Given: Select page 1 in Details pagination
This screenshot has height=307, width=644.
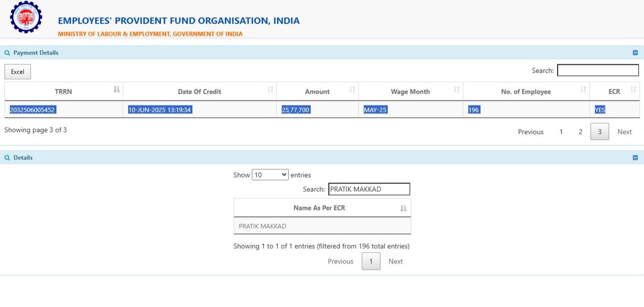Looking at the screenshot, I should point(371,261).
